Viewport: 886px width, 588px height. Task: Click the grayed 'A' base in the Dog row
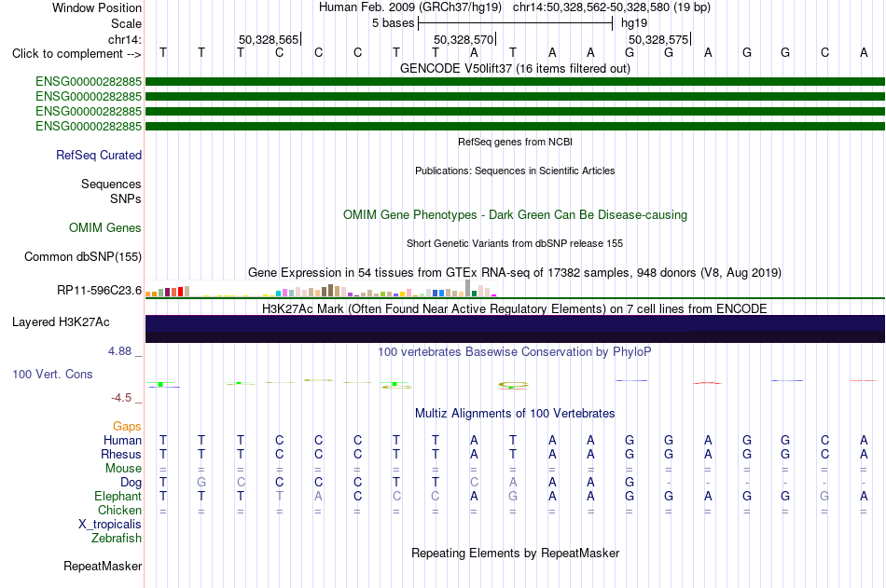click(x=513, y=483)
